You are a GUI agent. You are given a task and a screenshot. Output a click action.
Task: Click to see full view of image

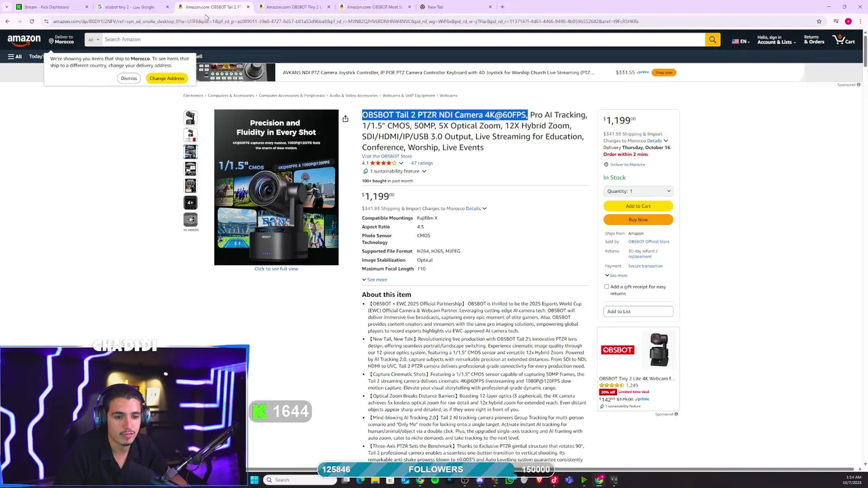[x=276, y=269]
